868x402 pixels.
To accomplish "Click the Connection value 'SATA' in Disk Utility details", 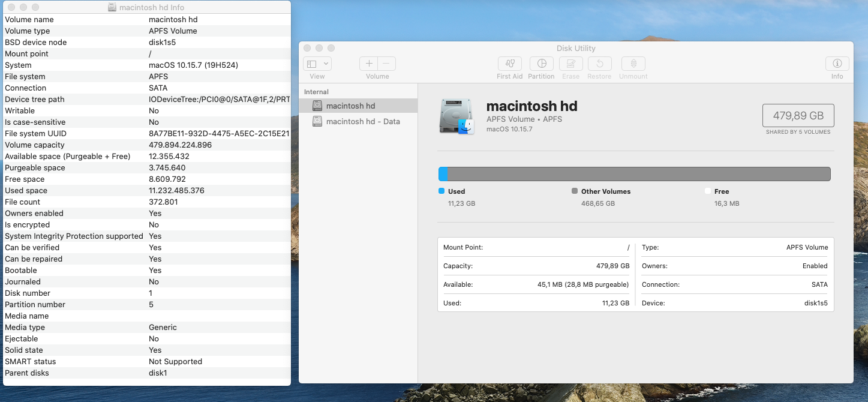I will click(819, 284).
